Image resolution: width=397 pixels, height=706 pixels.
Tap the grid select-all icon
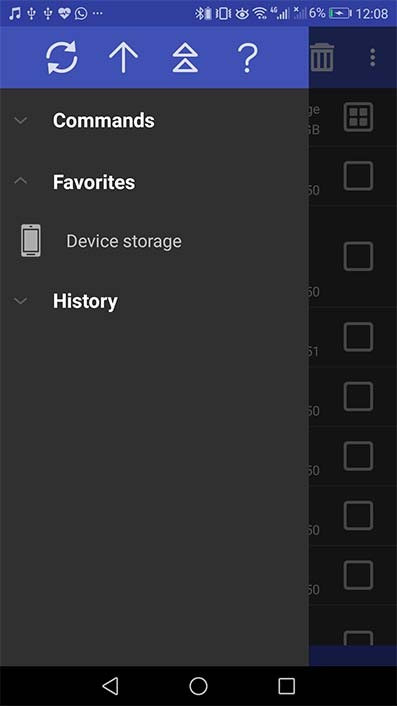point(358,117)
